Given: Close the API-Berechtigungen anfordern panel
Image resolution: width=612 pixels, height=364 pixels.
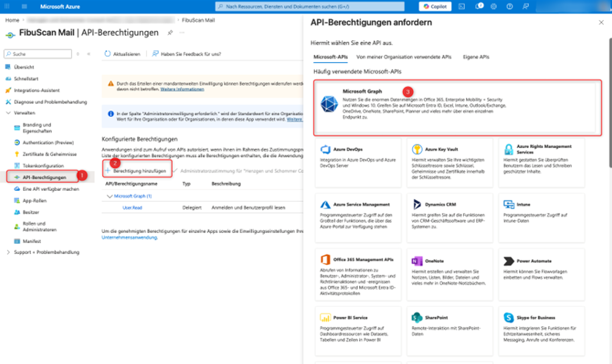Looking at the screenshot, I should [x=601, y=23].
